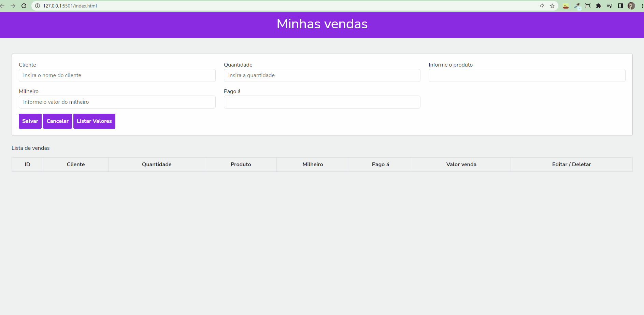Open the Chrome three-dot menu
The image size is (644, 315).
(641, 6)
